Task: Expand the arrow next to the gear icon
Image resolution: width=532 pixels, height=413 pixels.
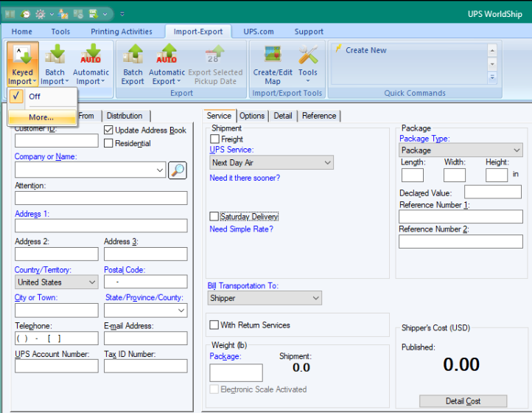Action: tap(52, 14)
